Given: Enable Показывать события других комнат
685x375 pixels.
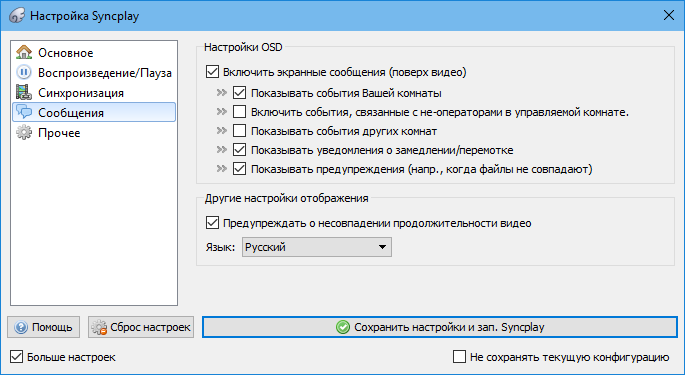Looking at the screenshot, I should tap(239, 131).
